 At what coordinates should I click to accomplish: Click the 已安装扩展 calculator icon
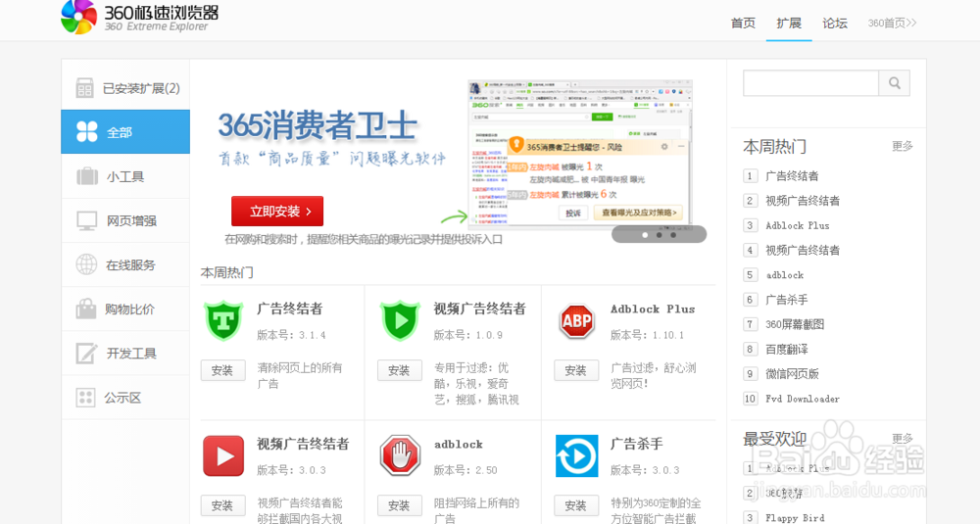pos(84,88)
